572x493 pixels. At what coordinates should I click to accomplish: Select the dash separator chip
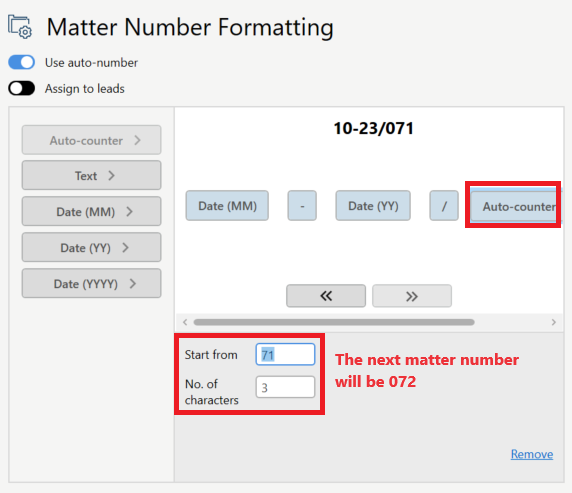(302, 206)
